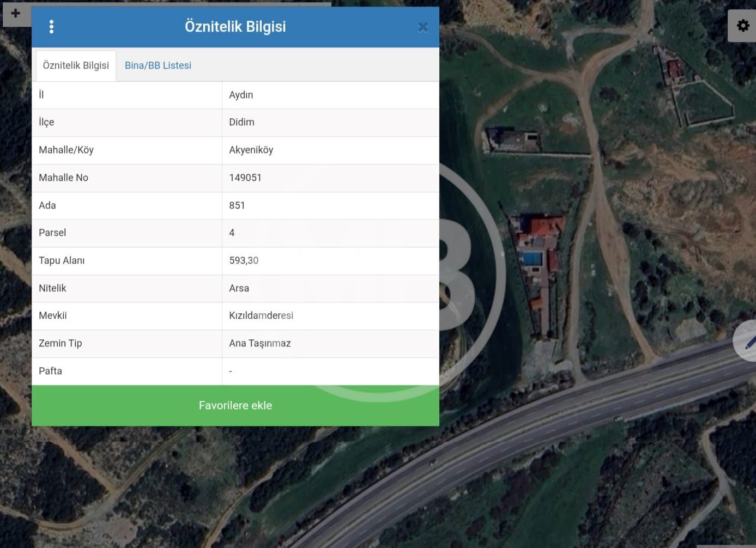Click the plus icon at map corner
756x548 pixels.
point(15,14)
